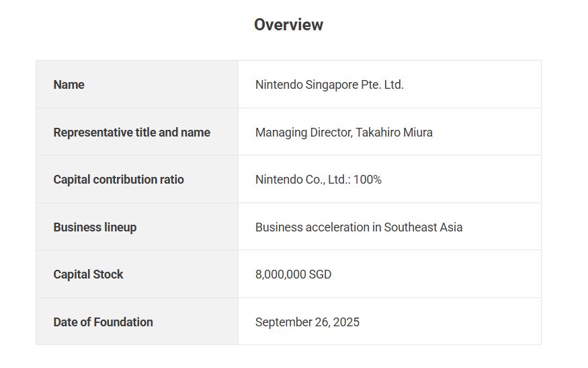
Task: Click the Southeast Asia text
Action: pyautogui.click(x=423, y=227)
